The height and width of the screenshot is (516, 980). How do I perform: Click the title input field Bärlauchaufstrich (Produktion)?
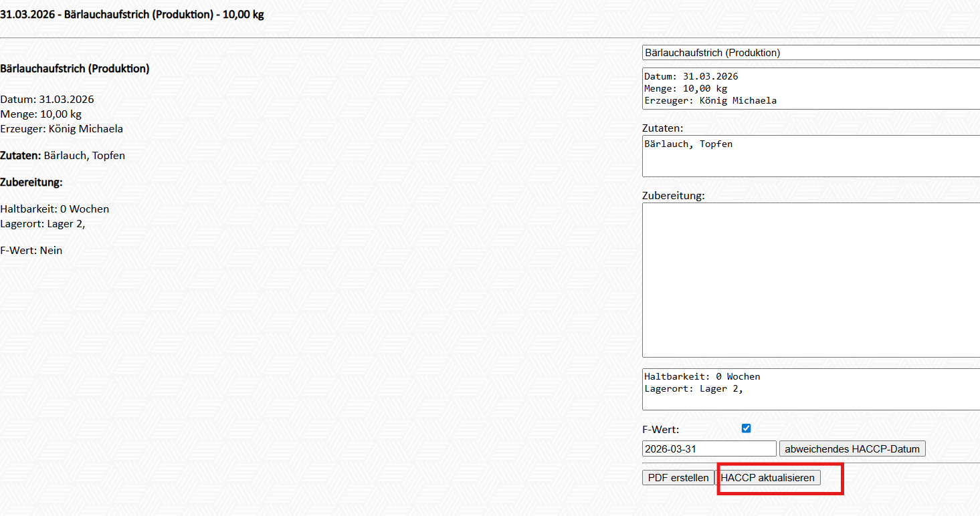(x=809, y=53)
